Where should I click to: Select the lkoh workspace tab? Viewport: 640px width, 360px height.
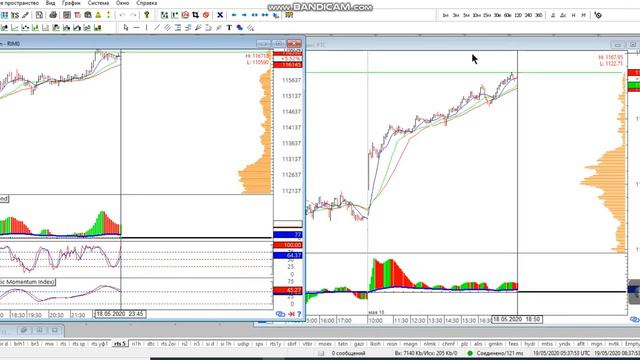[x=375, y=344]
